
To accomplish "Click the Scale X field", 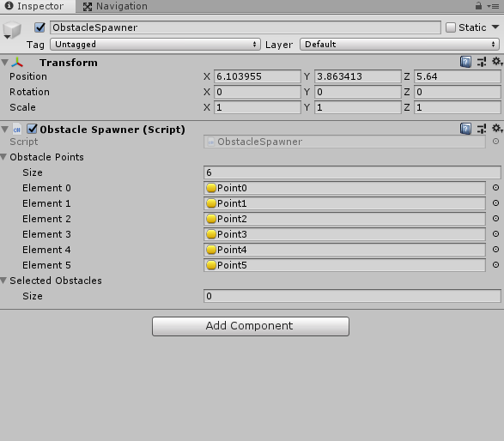I will point(257,107).
